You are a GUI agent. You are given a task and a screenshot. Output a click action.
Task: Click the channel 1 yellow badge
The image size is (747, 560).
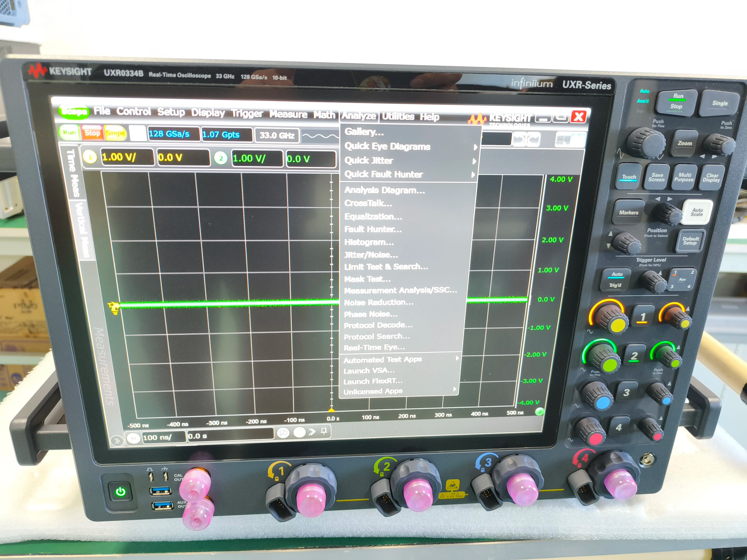(90, 157)
